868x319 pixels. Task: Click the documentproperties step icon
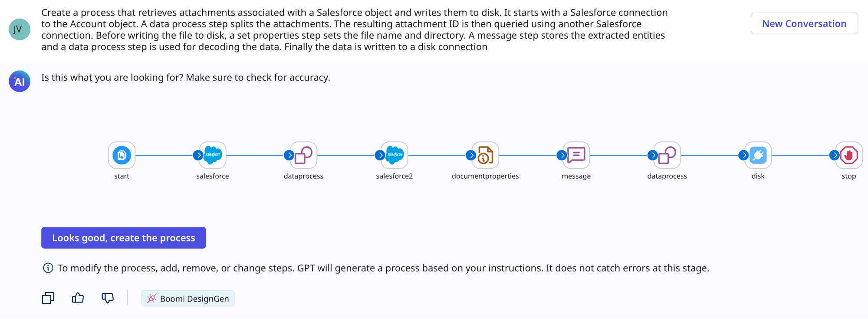(486, 155)
